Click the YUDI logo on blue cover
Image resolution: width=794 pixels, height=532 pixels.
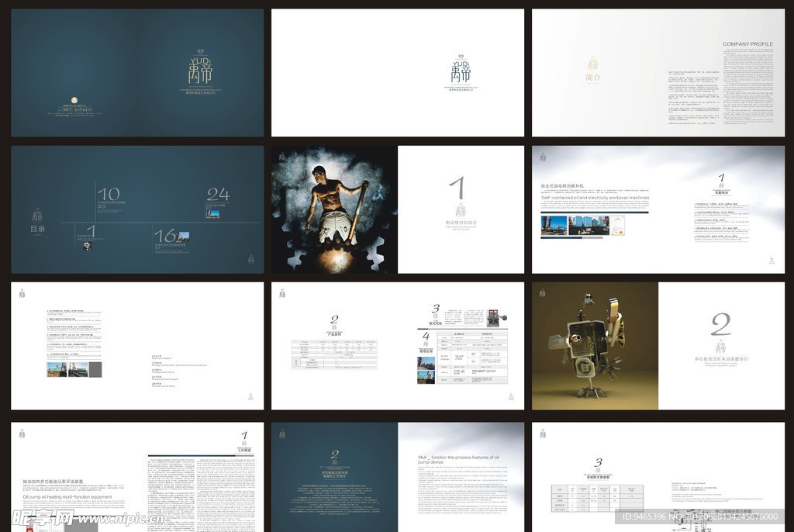tap(198, 70)
